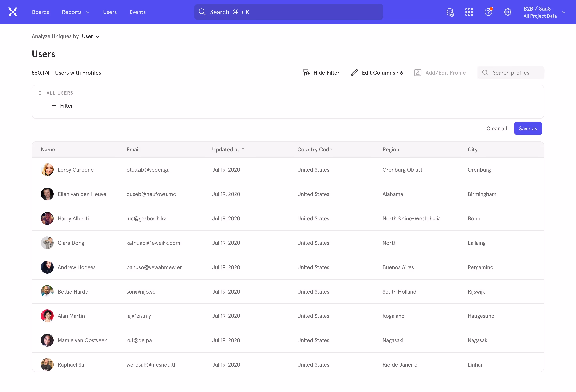Viewport: 576px width, 392px height.
Task: Click the Save as button
Action: point(528,128)
